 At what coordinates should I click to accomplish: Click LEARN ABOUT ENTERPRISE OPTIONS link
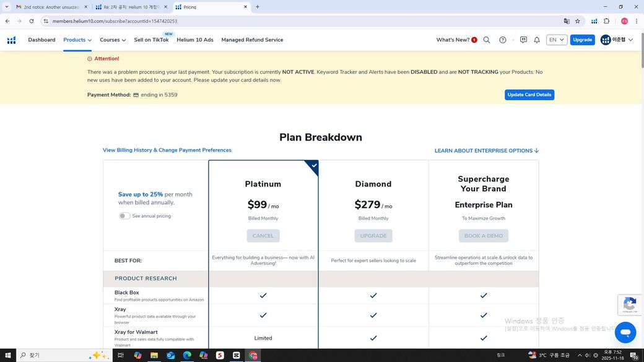point(487,150)
